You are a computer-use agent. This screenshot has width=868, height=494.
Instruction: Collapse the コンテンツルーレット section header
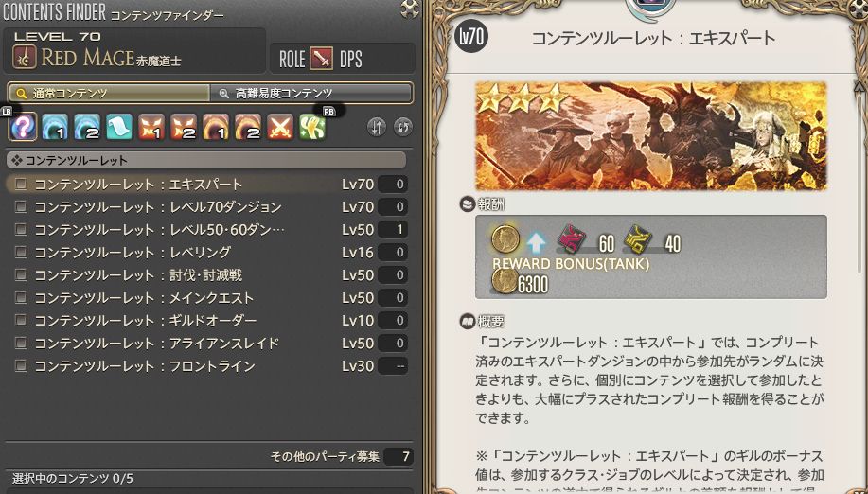click(x=206, y=161)
